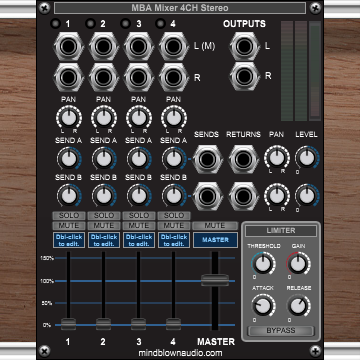Click the Send B output jack
This screenshot has width=360, height=360.
(208, 196)
